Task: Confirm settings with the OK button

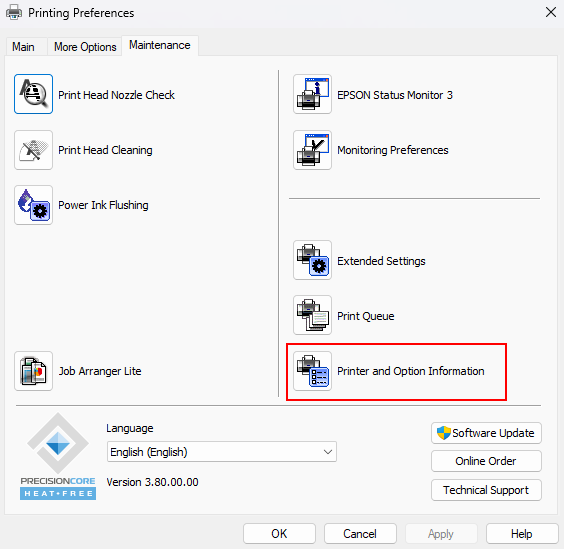Action: point(279,534)
